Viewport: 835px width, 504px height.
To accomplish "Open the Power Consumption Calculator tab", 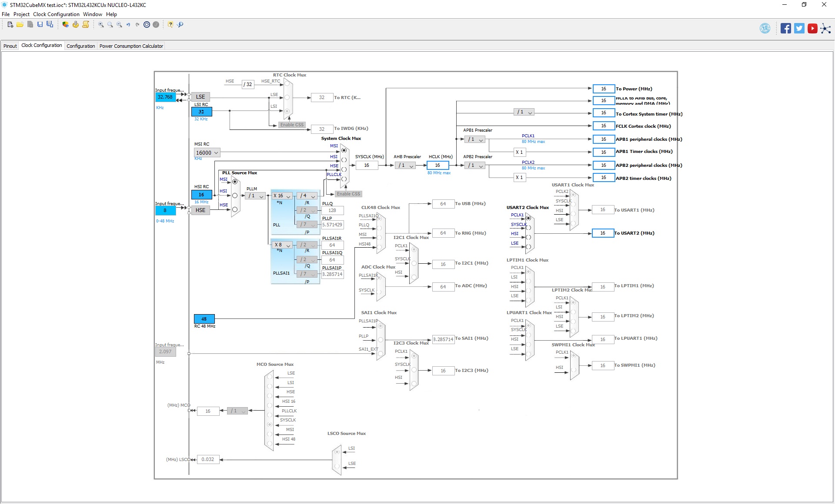I will tap(131, 46).
